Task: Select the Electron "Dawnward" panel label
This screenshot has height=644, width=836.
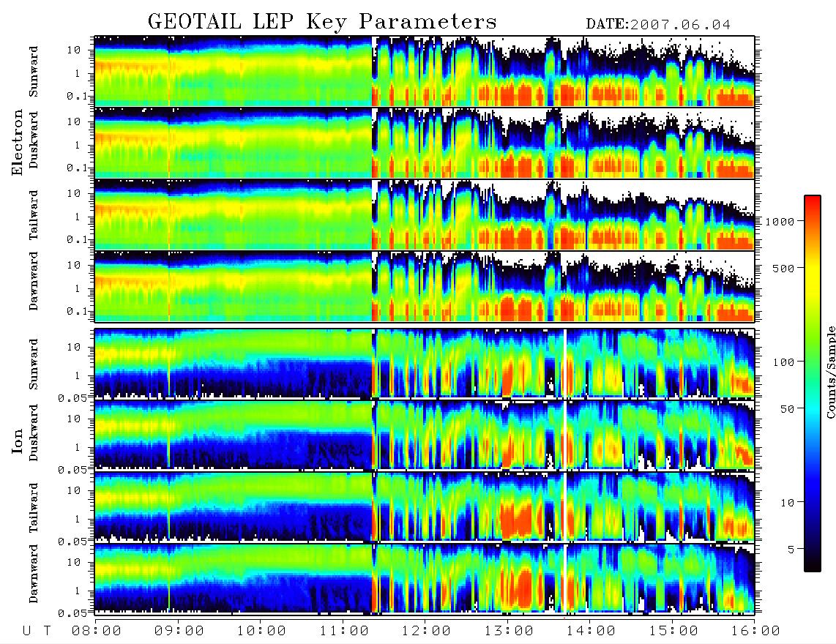Action: pos(34,281)
